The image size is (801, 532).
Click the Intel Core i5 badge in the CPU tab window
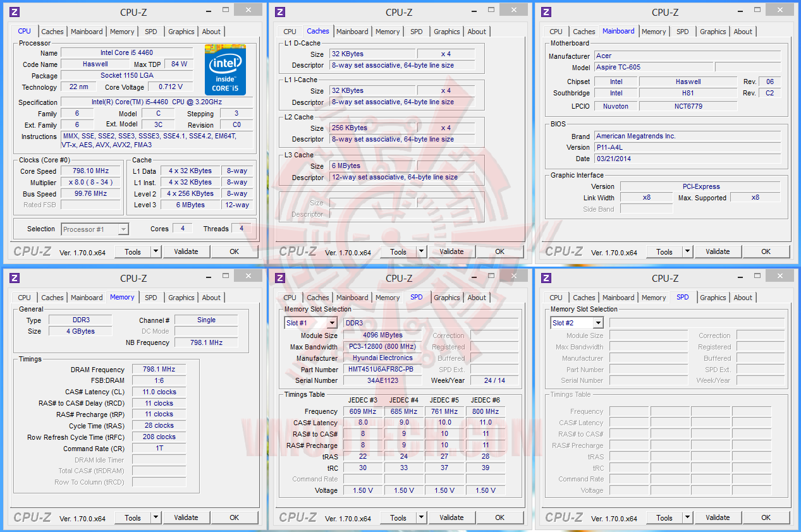225,70
